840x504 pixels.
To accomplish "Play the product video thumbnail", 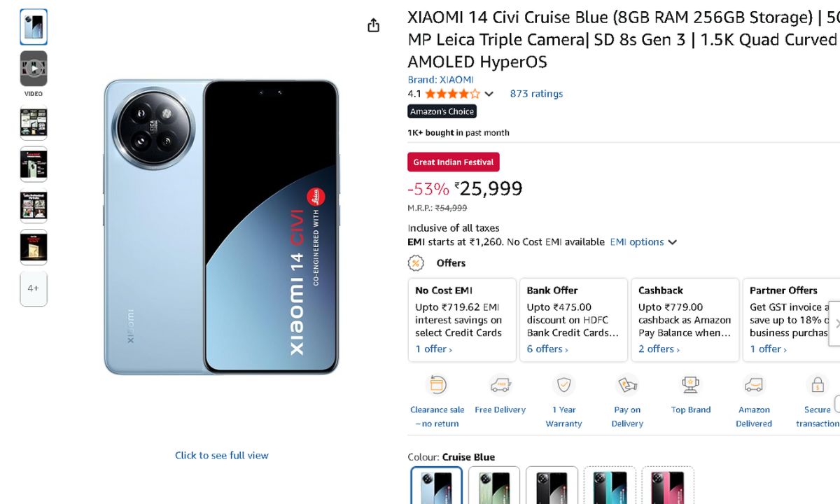I will (34, 69).
